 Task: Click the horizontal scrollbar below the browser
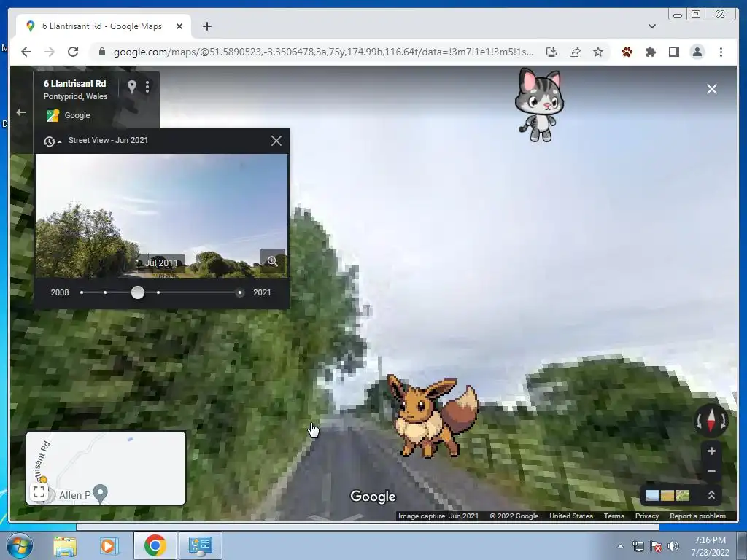pos(368,527)
